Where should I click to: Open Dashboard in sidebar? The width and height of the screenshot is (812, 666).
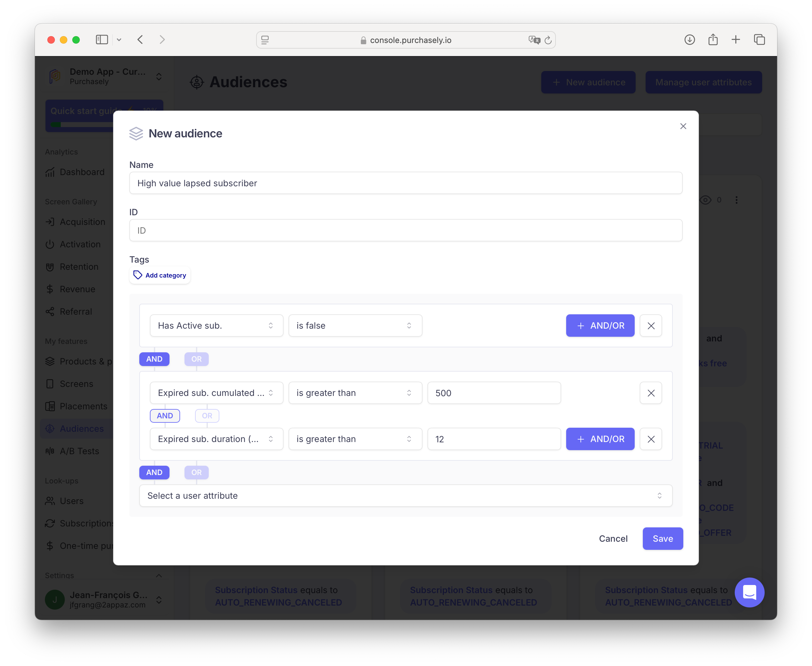coord(75,172)
